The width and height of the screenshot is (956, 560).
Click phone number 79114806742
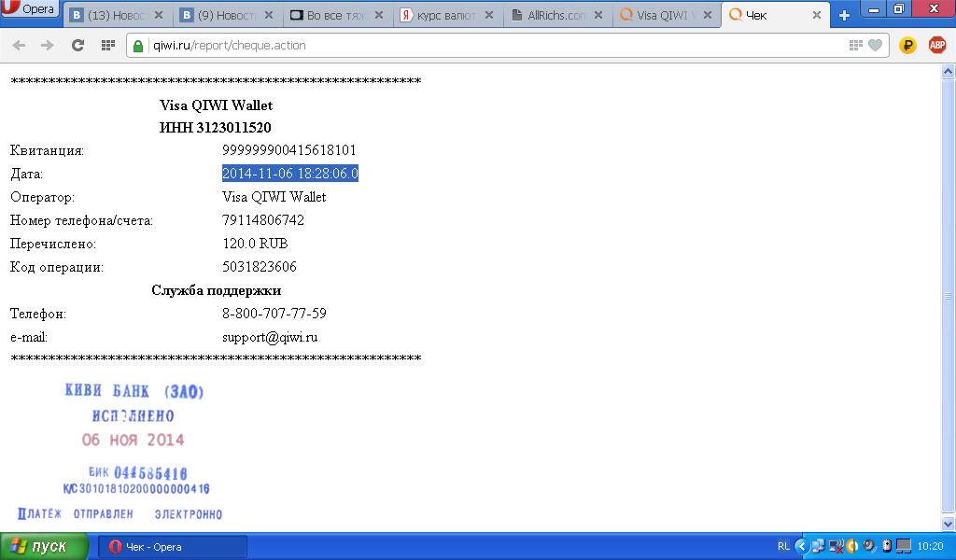click(x=262, y=220)
